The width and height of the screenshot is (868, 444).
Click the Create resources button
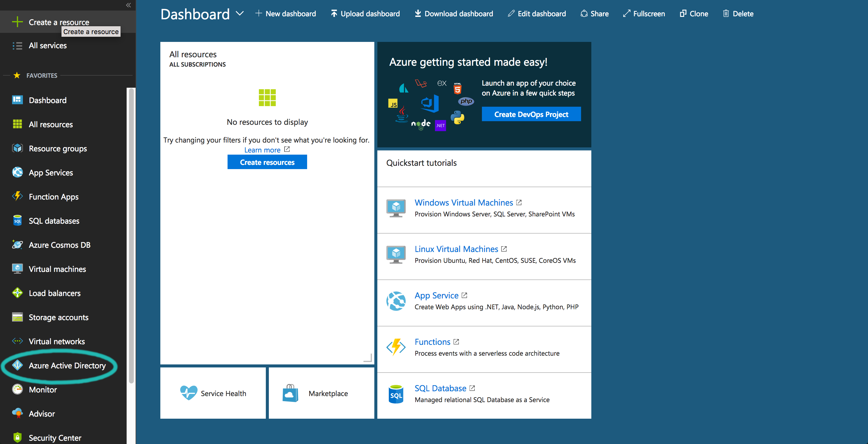pos(267,162)
